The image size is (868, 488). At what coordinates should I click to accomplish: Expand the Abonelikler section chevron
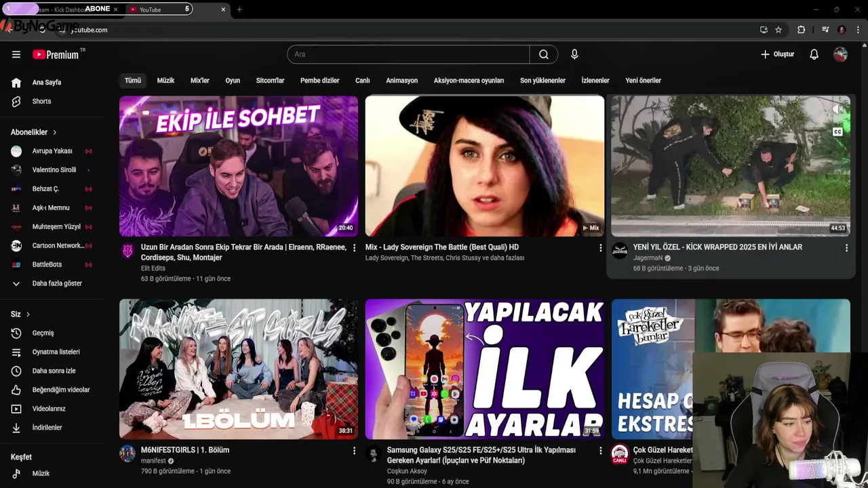point(55,132)
